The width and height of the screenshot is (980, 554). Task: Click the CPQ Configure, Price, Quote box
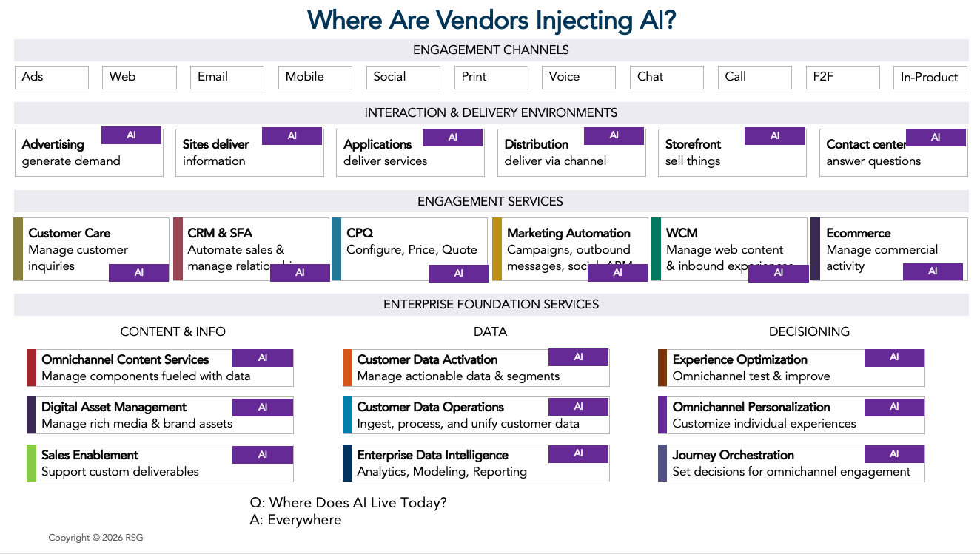tap(410, 249)
